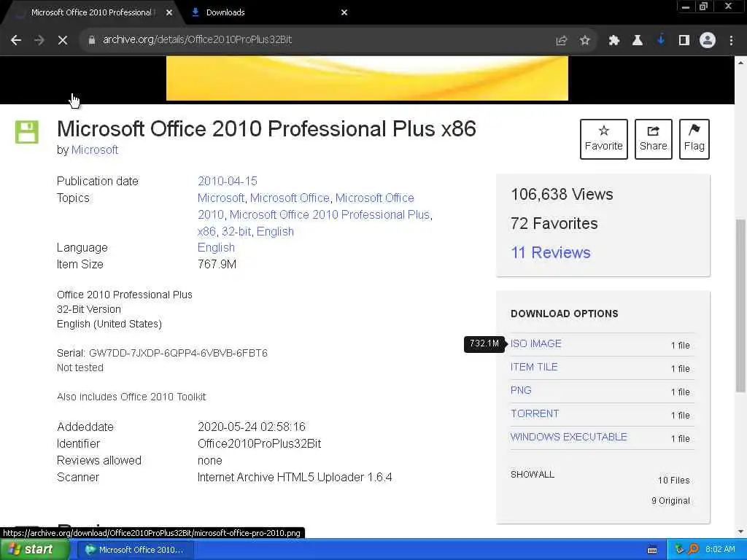Open the Windows Start button
The image size is (747, 560).
pyautogui.click(x=34, y=550)
